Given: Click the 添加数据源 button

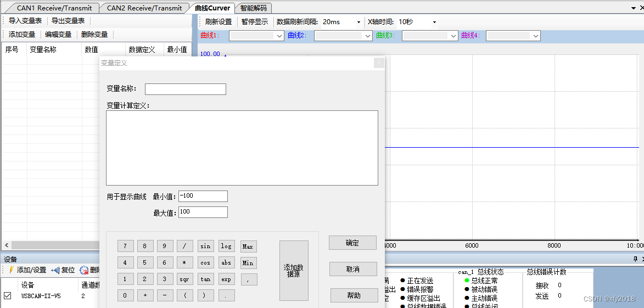Looking at the screenshot, I should pos(294,271).
